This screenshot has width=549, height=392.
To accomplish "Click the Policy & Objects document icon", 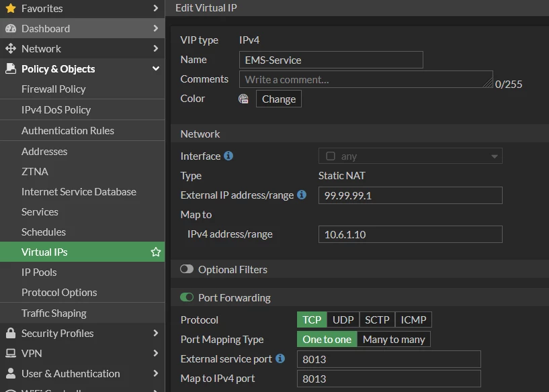I will pyautogui.click(x=11, y=68).
